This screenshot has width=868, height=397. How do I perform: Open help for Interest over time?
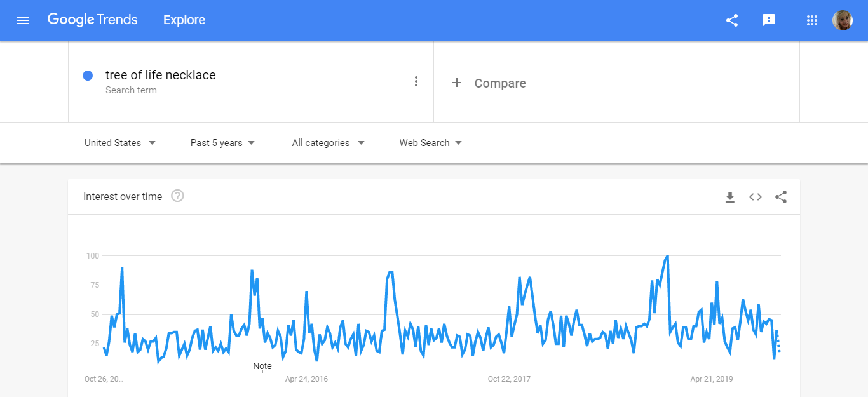178,196
